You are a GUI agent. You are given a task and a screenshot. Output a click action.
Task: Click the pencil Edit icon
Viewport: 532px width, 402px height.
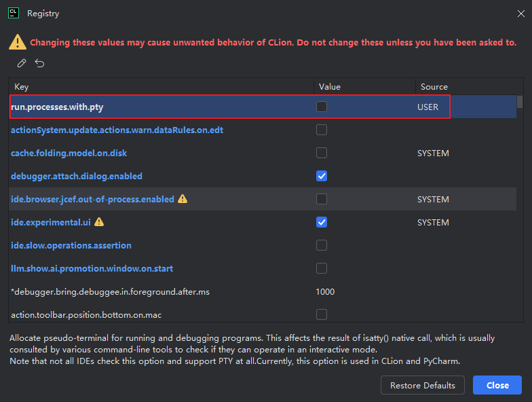point(22,63)
